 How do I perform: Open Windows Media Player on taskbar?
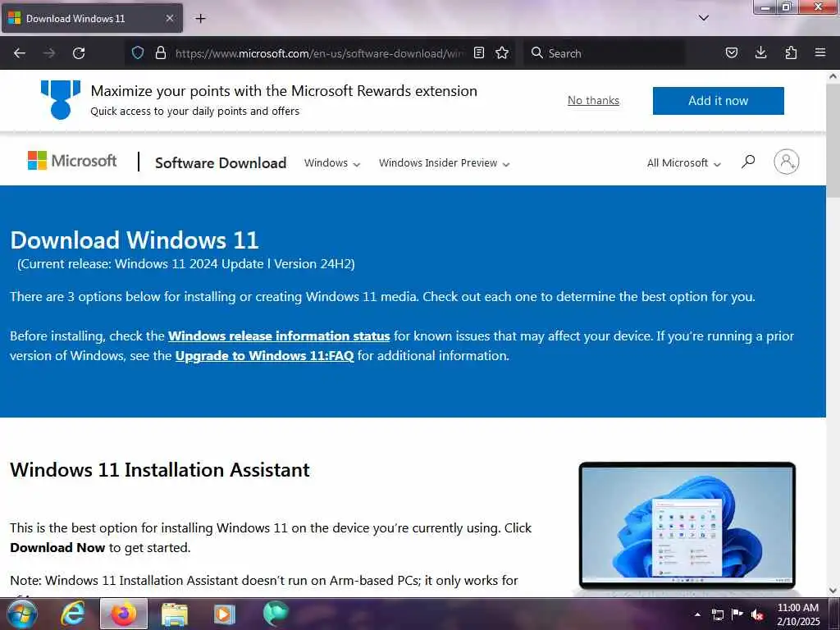tap(224, 614)
